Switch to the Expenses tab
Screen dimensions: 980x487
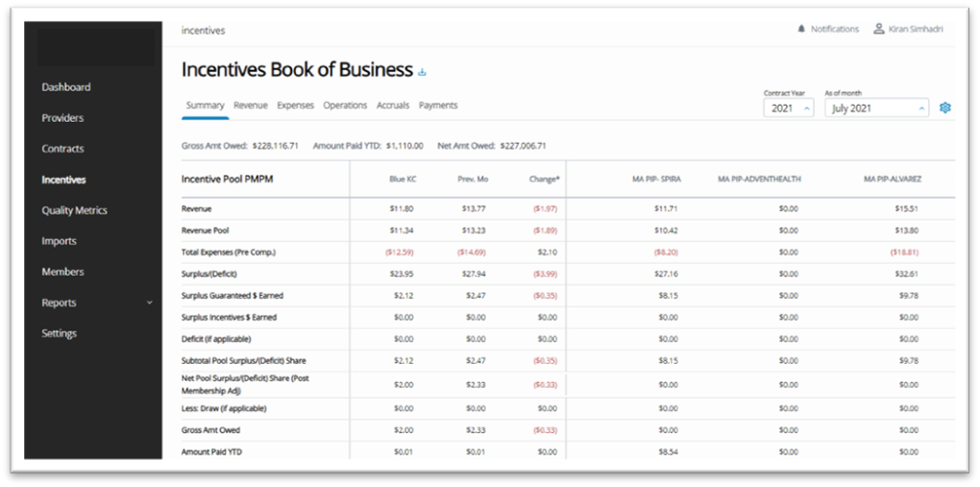click(x=295, y=106)
